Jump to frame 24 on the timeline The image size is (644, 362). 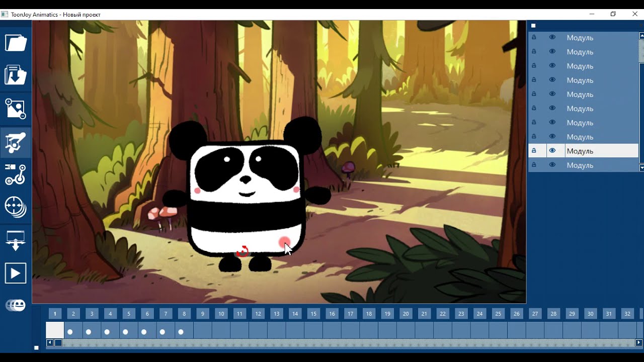(480, 314)
